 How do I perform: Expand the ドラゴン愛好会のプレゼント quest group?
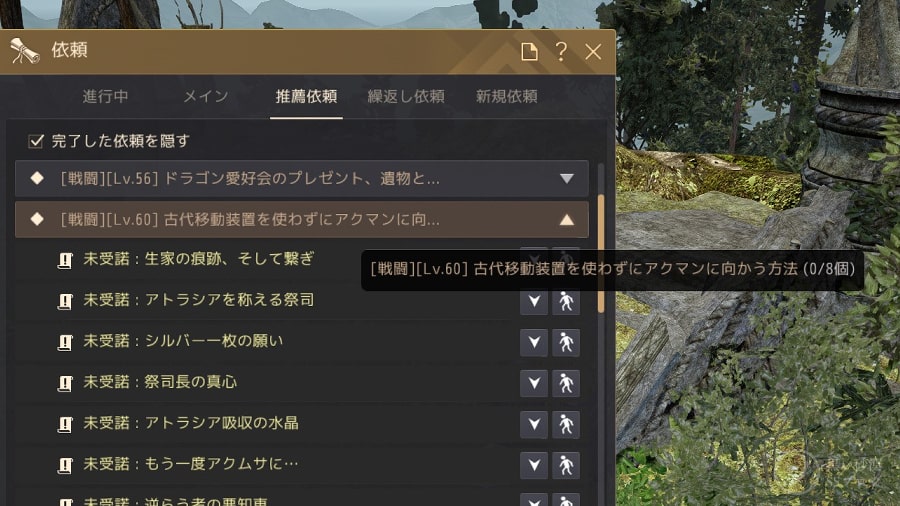[x=567, y=178]
